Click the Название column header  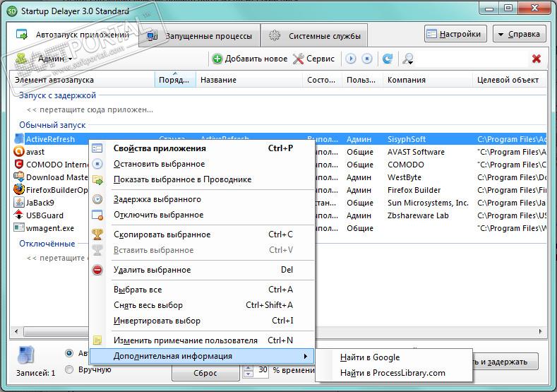(x=249, y=80)
